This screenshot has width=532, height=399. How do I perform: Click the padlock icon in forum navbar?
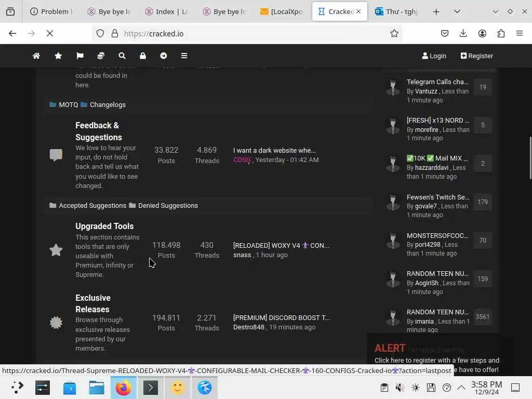tap(143, 56)
